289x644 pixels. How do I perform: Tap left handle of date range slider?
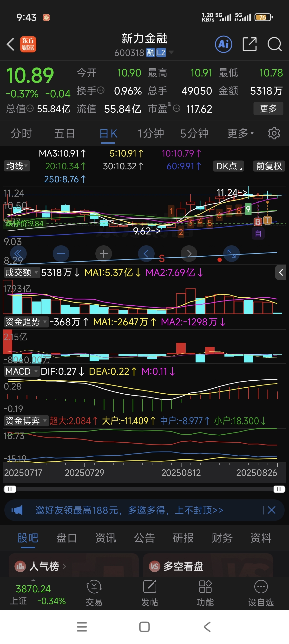click(x=10, y=489)
